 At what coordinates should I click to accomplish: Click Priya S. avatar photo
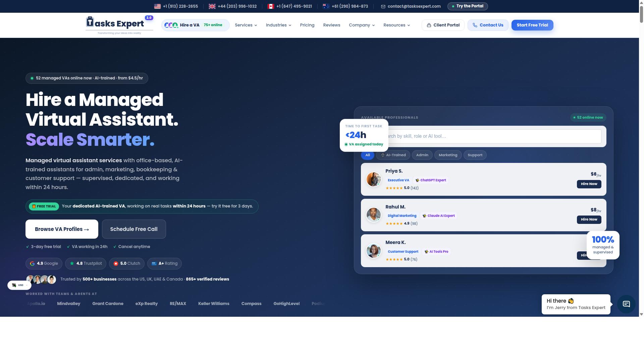tap(373, 179)
